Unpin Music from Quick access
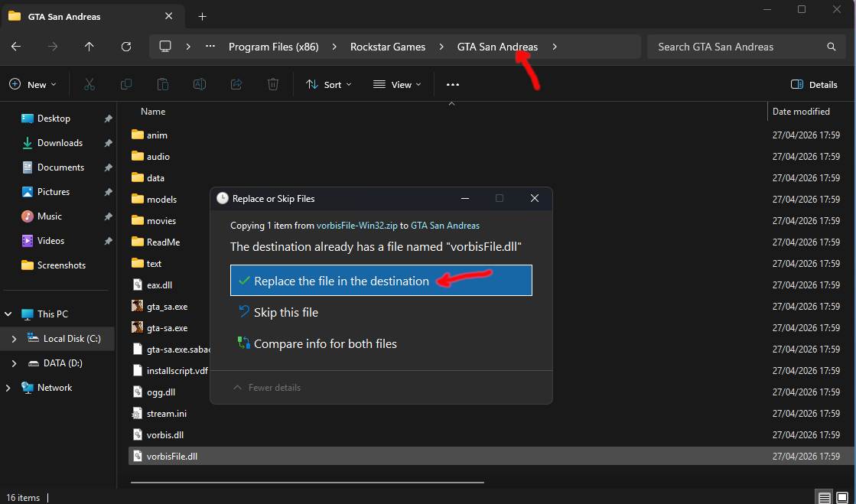 (108, 216)
